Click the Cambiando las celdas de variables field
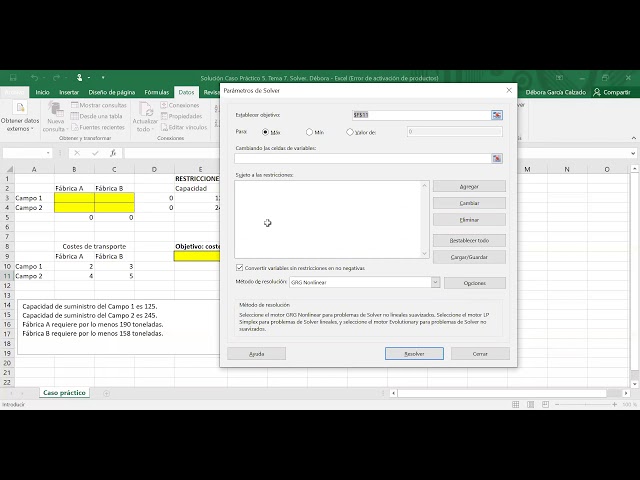The height and width of the screenshot is (480, 640). (x=363, y=158)
